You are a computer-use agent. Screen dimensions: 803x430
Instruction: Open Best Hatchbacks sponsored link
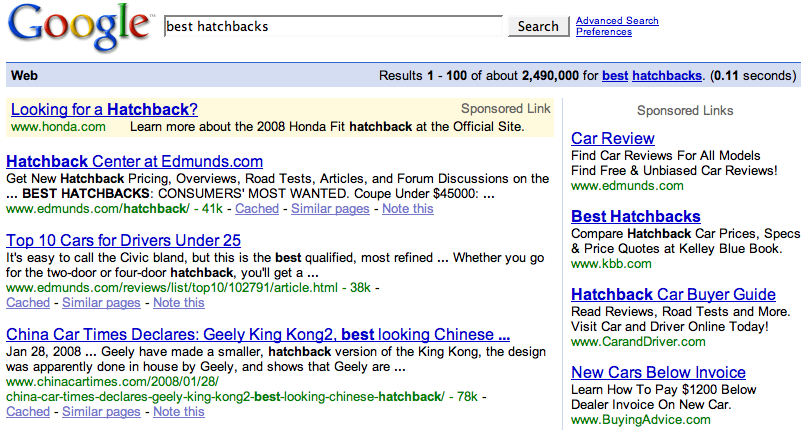coord(636,216)
